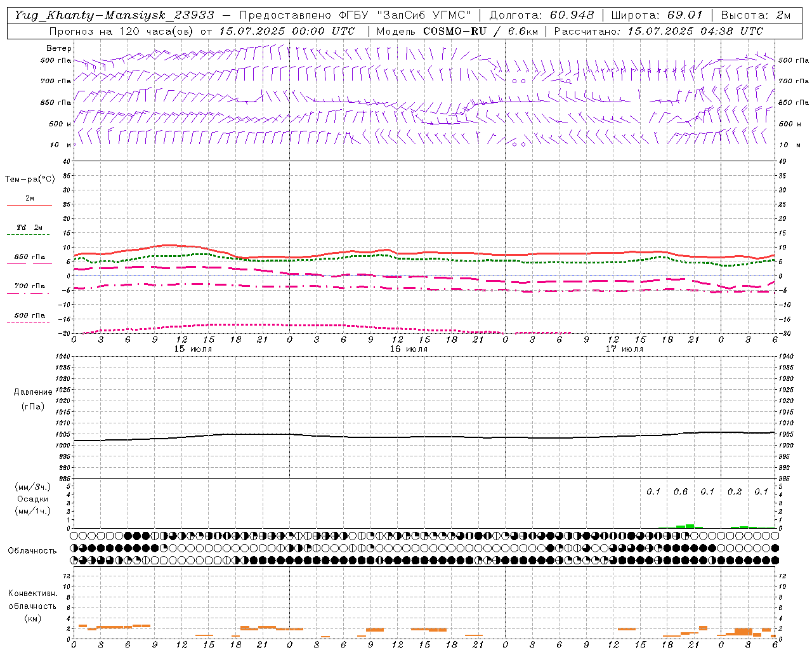Select the Модель COSMO-RU / 6.6км text
812x650 pixels.
pos(457,31)
